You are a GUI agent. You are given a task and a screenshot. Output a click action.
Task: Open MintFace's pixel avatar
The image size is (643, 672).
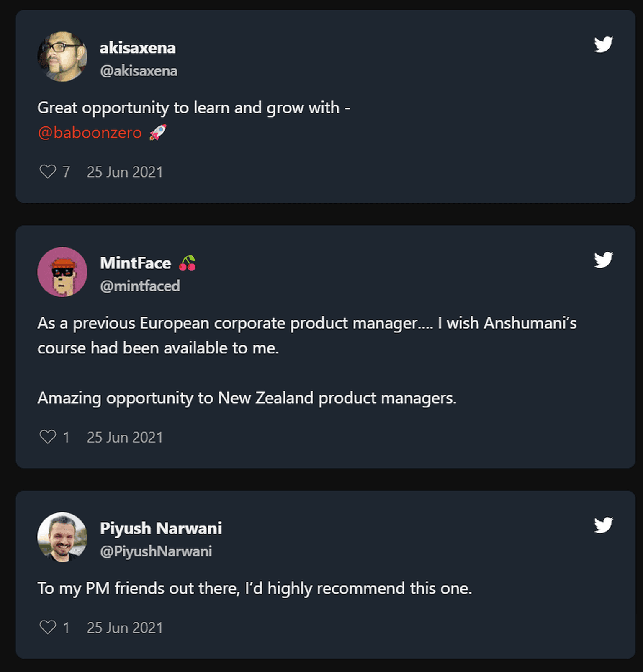coord(62,272)
